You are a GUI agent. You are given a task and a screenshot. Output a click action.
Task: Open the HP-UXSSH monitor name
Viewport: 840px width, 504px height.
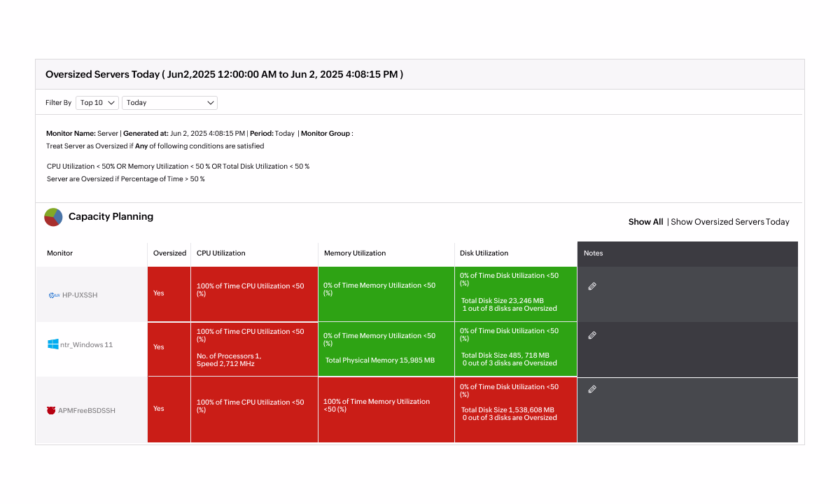pyautogui.click(x=80, y=295)
